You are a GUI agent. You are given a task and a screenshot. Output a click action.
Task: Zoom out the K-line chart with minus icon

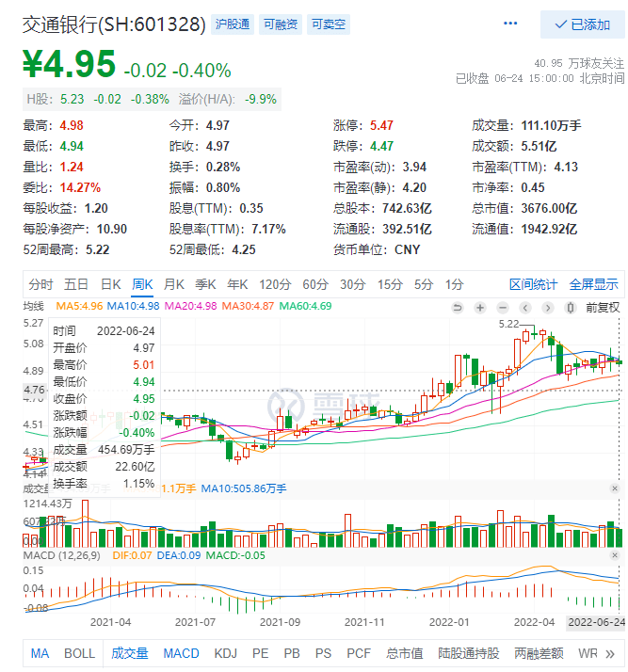[503, 307]
